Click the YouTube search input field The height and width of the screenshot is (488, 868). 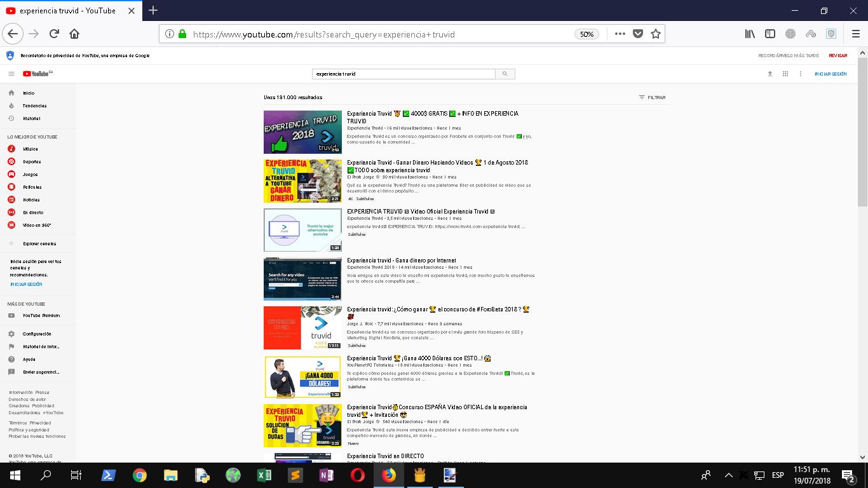click(x=403, y=74)
